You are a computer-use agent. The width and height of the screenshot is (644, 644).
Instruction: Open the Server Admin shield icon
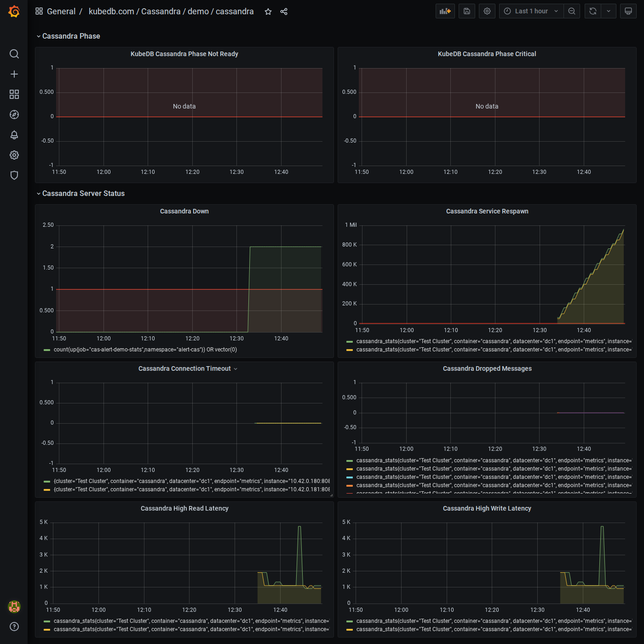tap(14, 175)
